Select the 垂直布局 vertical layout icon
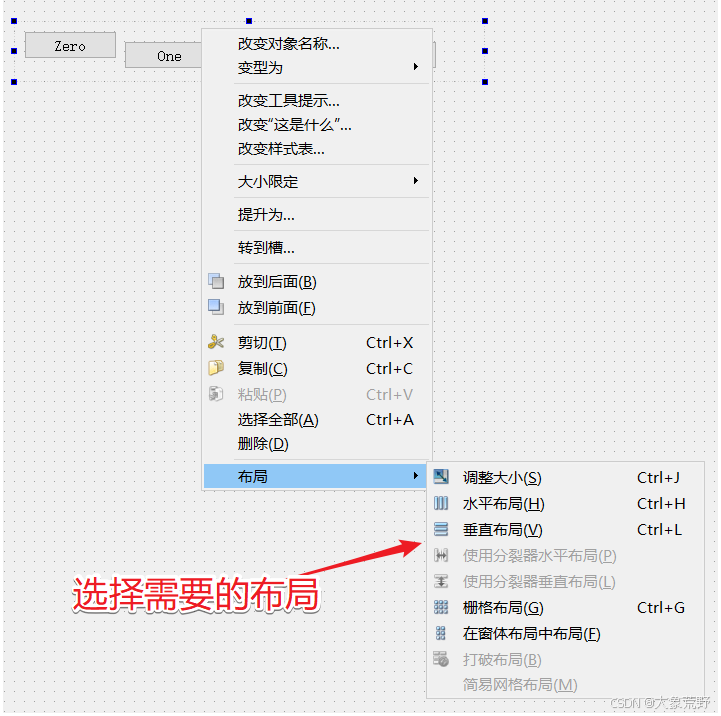Image resolution: width=721 pixels, height=716 pixels. [441, 529]
